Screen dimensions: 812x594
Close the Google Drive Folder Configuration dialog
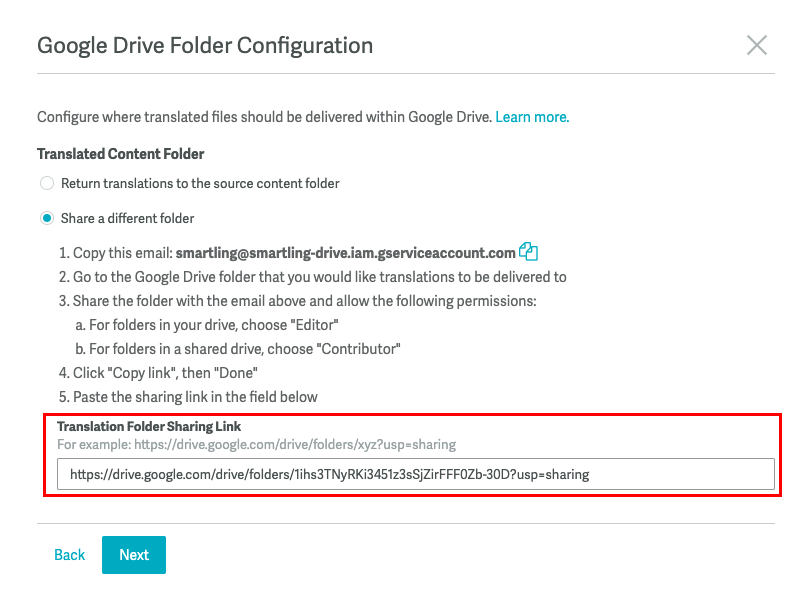point(757,45)
